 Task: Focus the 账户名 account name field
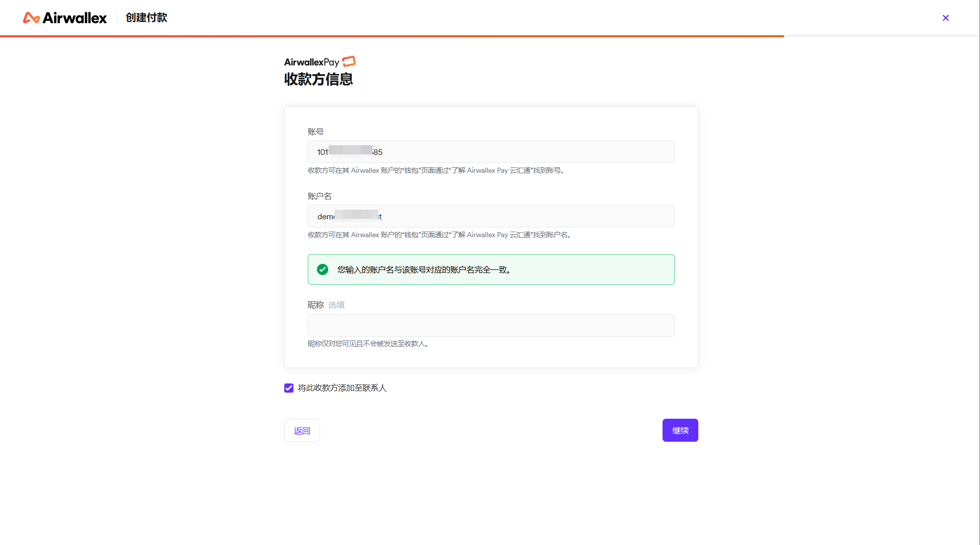point(491,216)
